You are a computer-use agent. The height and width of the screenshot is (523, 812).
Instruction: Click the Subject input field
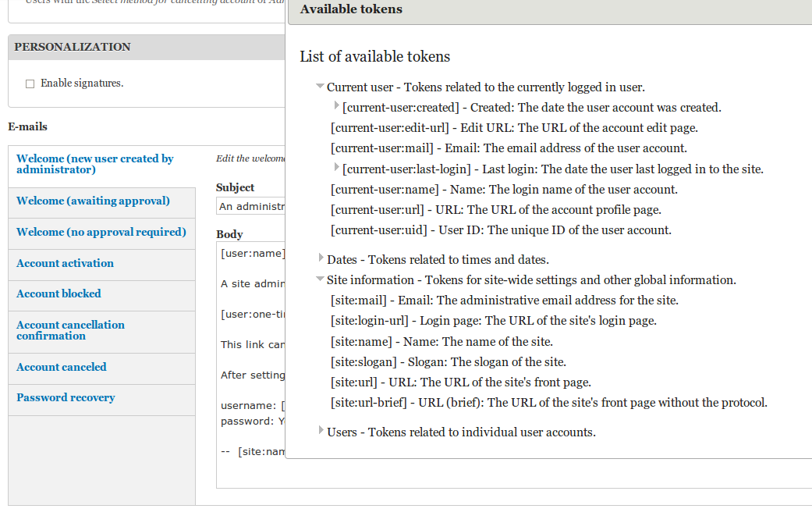tap(250, 206)
